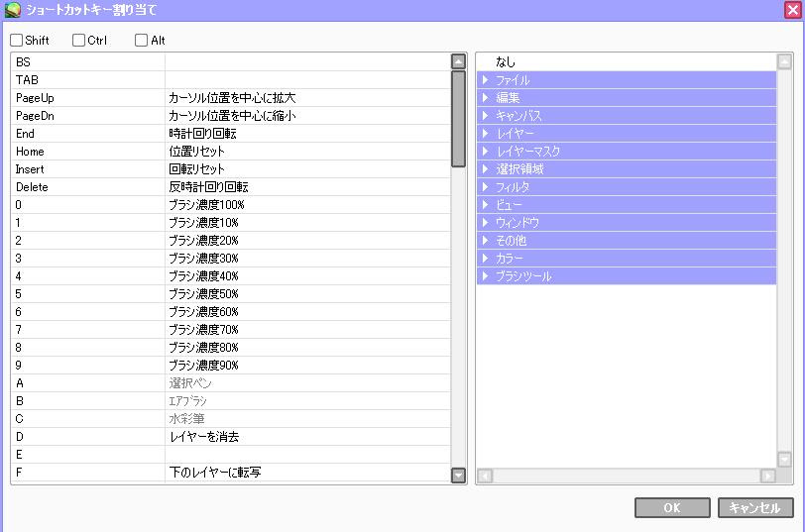
Task: Select the ブラシ濃度20% row
Action: [231, 240]
